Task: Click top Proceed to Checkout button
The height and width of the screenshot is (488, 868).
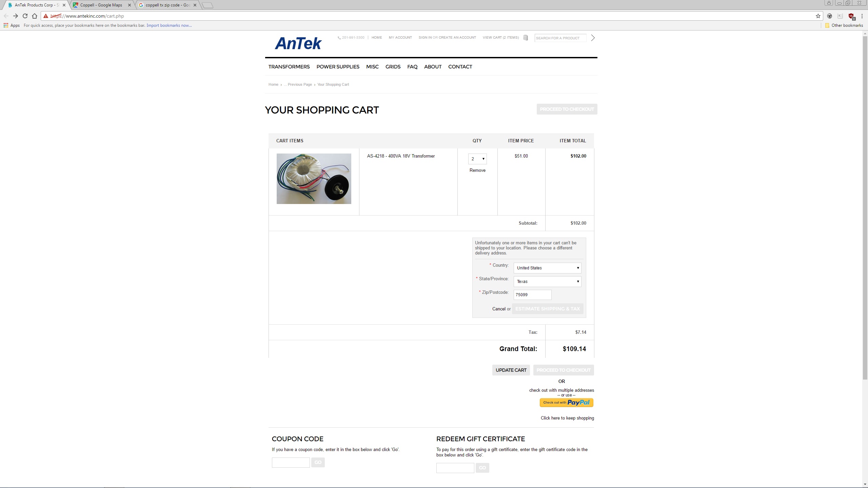Action: tap(567, 109)
